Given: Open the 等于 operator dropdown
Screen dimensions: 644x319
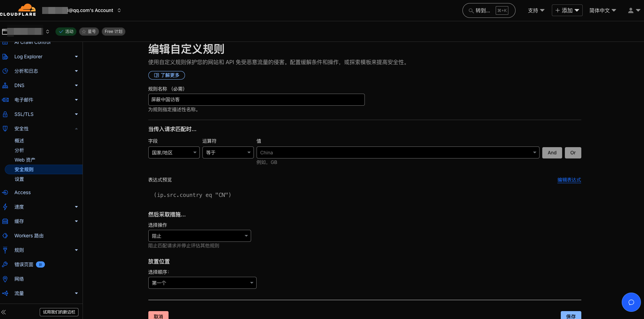Looking at the screenshot, I should point(228,153).
